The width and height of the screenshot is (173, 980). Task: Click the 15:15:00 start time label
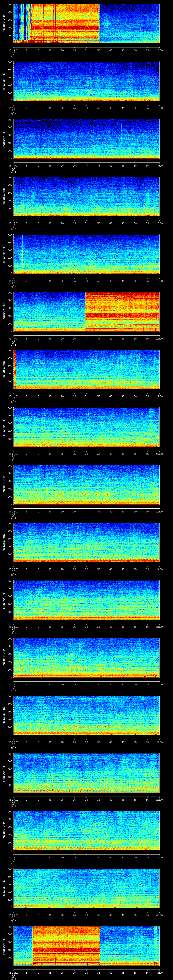[x=13, y=108]
